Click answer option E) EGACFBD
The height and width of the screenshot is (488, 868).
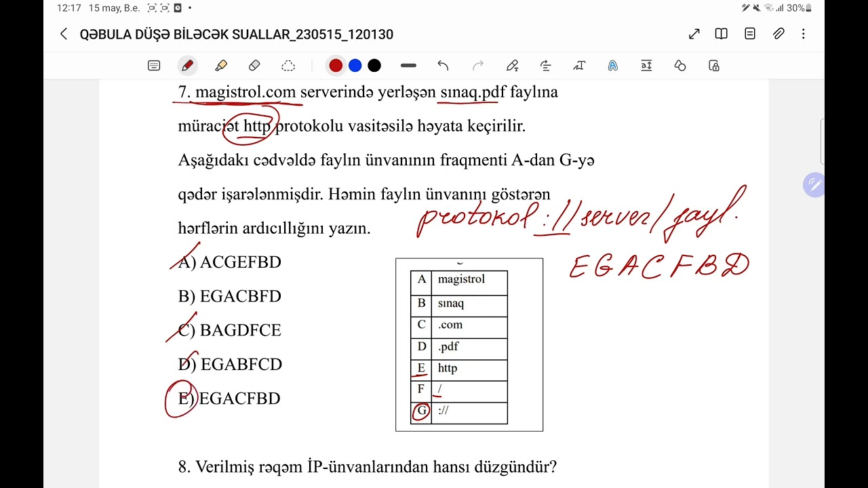point(229,399)
